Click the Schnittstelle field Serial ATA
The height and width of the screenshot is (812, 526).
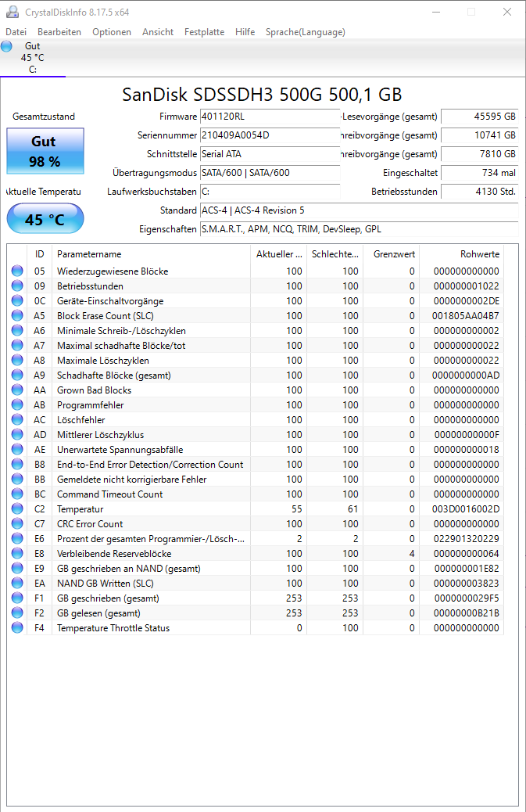pyautogui.click(x=270, y=154)
